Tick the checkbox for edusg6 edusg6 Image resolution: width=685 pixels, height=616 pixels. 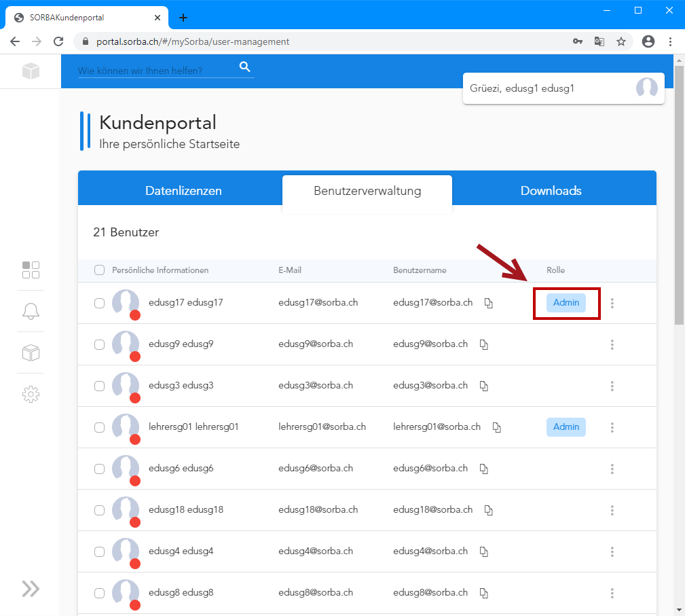point(100,469)
